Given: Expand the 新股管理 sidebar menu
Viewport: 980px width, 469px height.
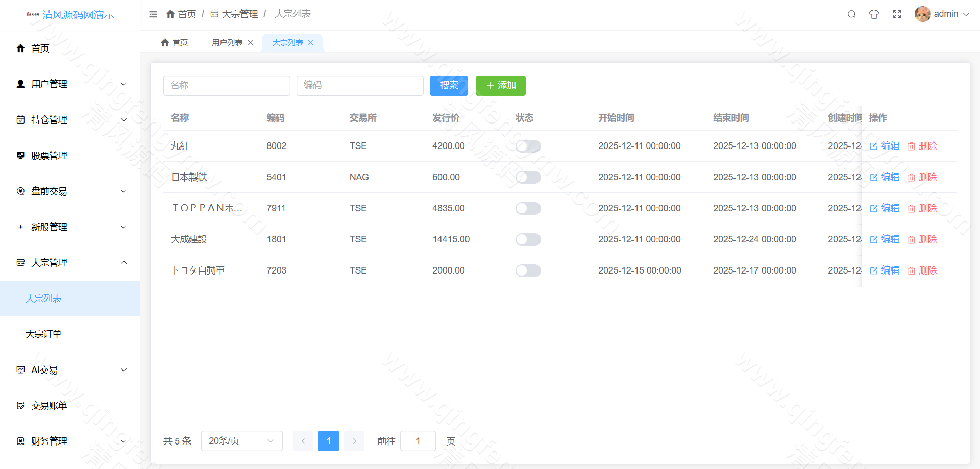Looking at the screenshot, I should tap(70, 227).
